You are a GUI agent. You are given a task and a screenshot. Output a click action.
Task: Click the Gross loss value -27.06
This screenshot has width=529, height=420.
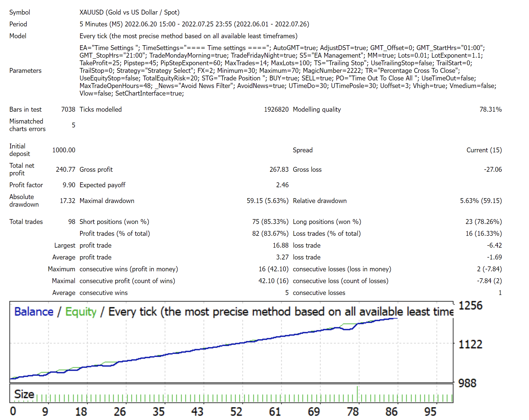point(493,170)
